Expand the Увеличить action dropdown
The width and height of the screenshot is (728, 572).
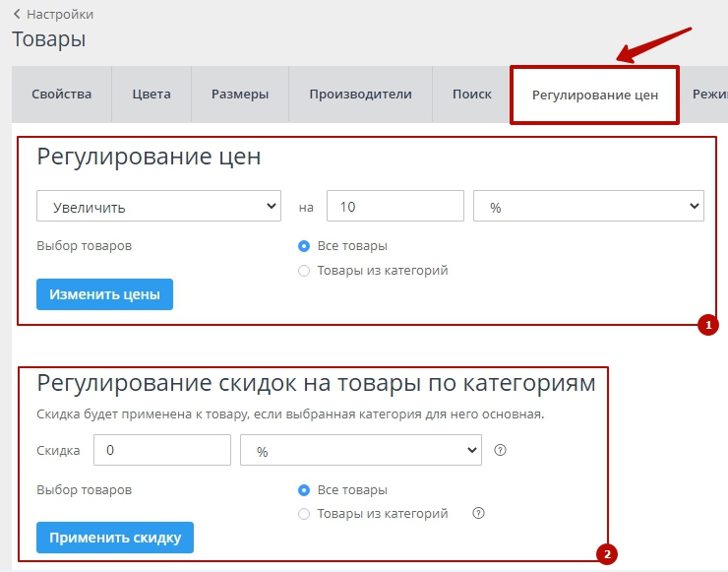(159, 207)
